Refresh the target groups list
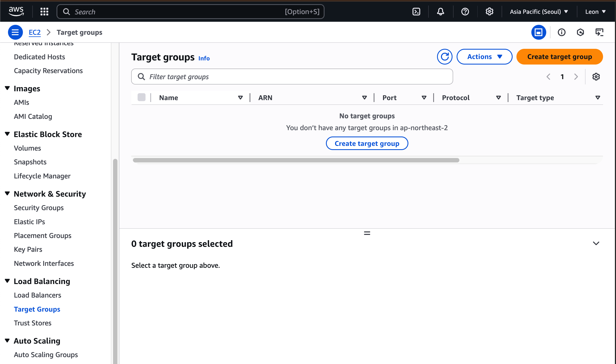 444,57
